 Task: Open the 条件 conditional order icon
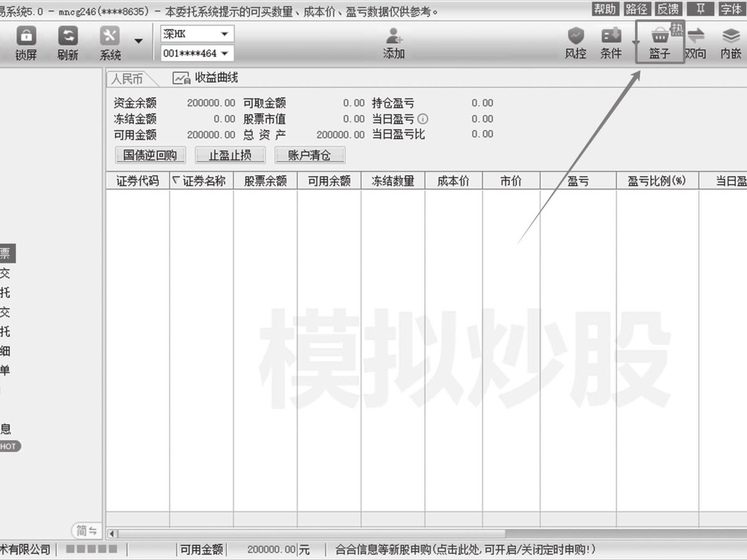611,42
